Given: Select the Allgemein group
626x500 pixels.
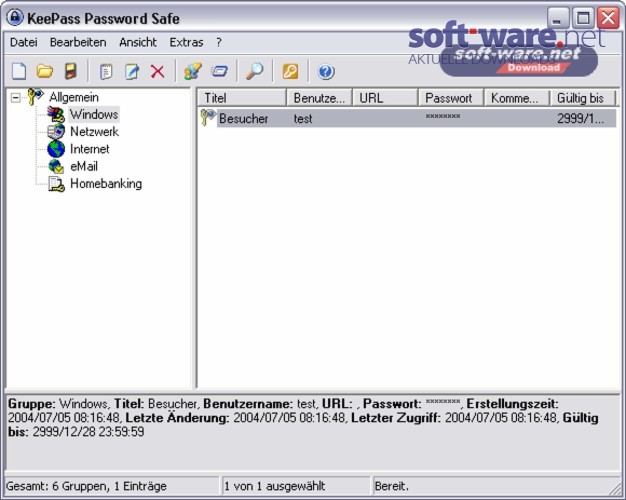Looking at the screenshot, I should click(x=74, y=97).
